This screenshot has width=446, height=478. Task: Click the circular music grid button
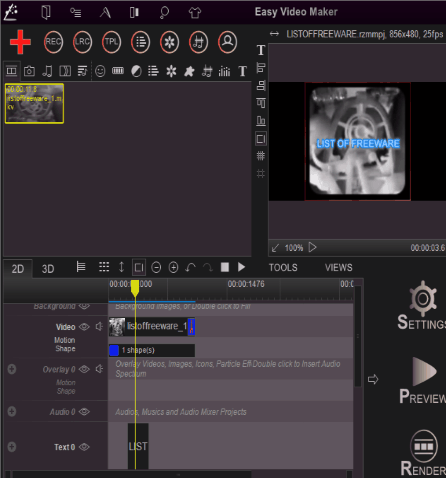point(198,42)
